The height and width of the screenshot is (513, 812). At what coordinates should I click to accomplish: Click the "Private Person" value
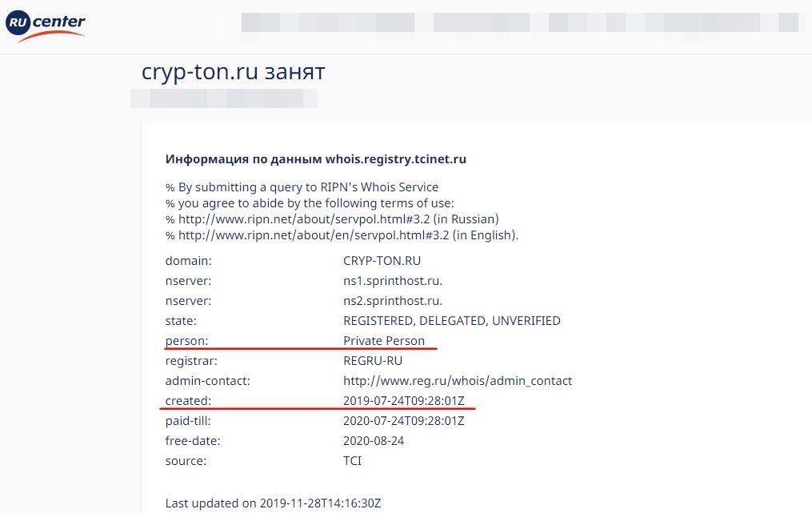[x=384, y=341]
